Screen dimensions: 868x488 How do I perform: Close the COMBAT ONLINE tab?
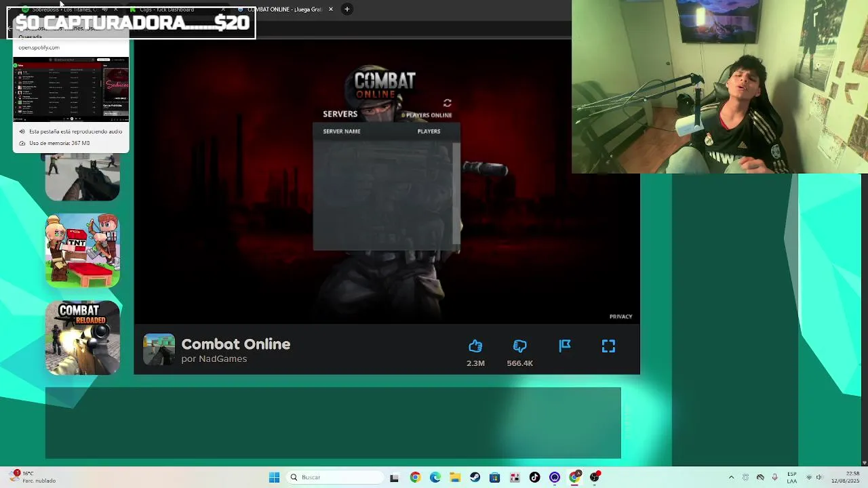click(331, 9)
